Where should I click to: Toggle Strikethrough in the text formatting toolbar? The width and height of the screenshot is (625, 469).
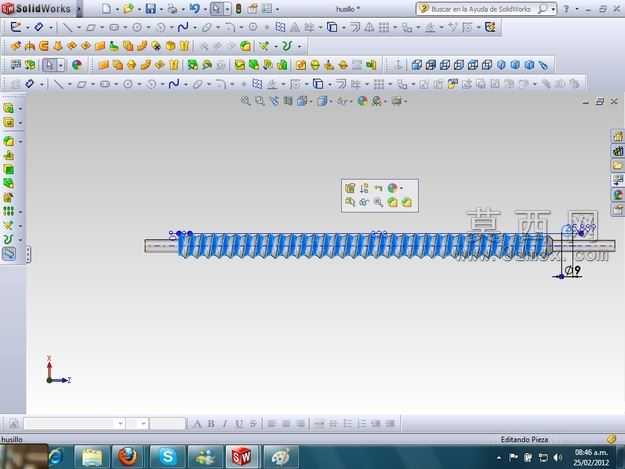[253, 424]
